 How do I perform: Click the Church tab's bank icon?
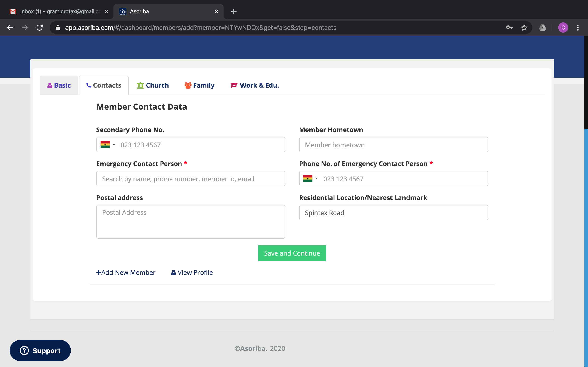click(x=140, y=85)
